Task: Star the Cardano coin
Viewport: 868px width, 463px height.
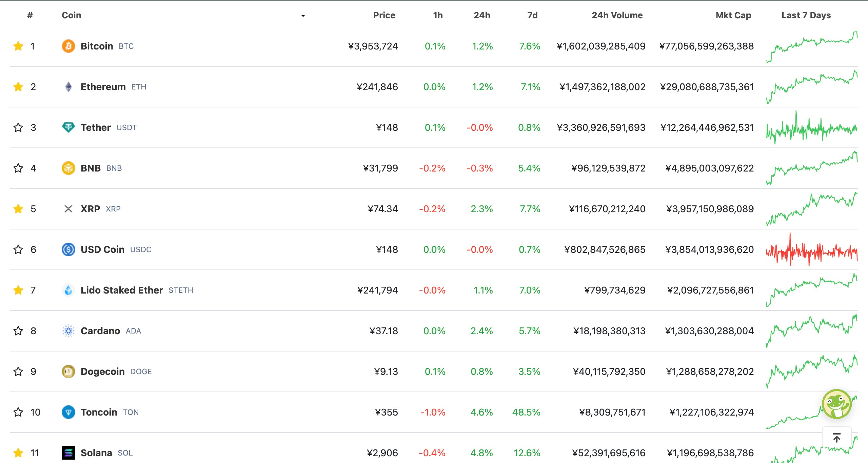Action: point(18,331)
